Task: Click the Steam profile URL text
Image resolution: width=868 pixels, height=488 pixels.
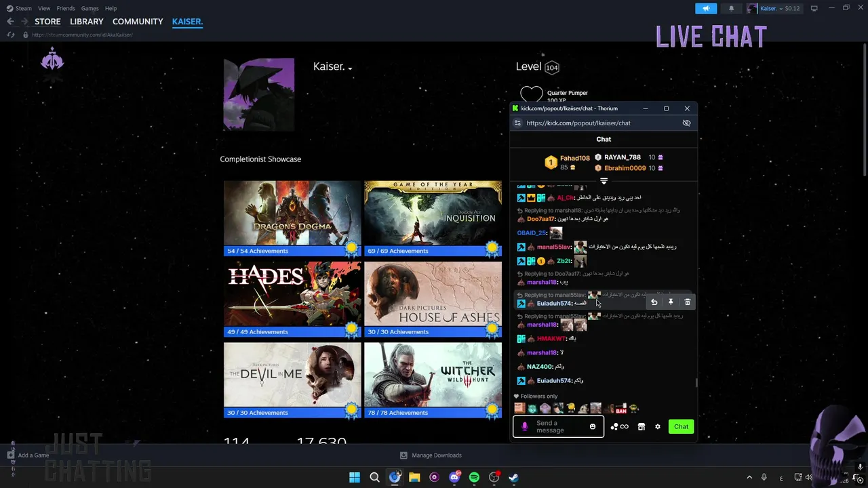Action: point(82,35)
